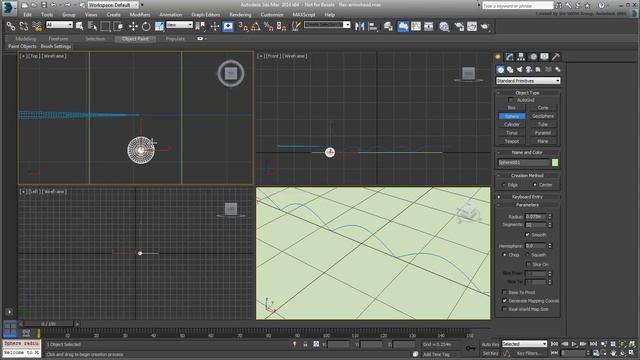
Task: Select the Center creation method radio
Action: [x=535, y=185]
